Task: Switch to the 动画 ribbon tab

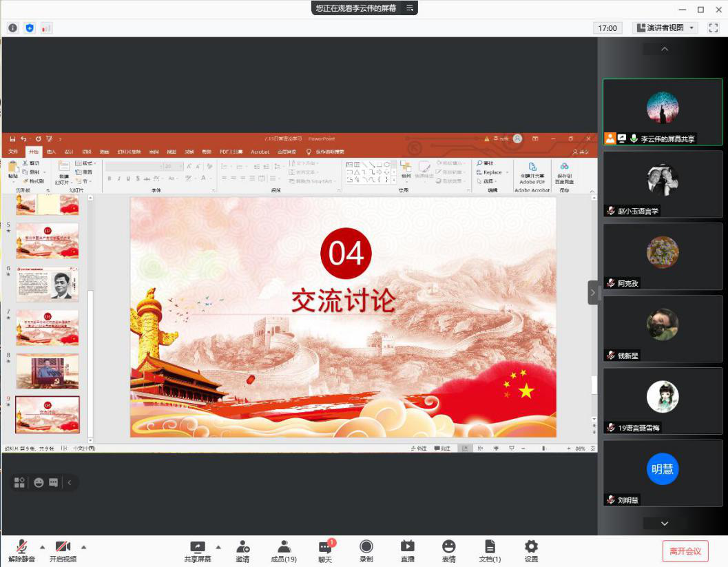Action: tap(105, 152)
